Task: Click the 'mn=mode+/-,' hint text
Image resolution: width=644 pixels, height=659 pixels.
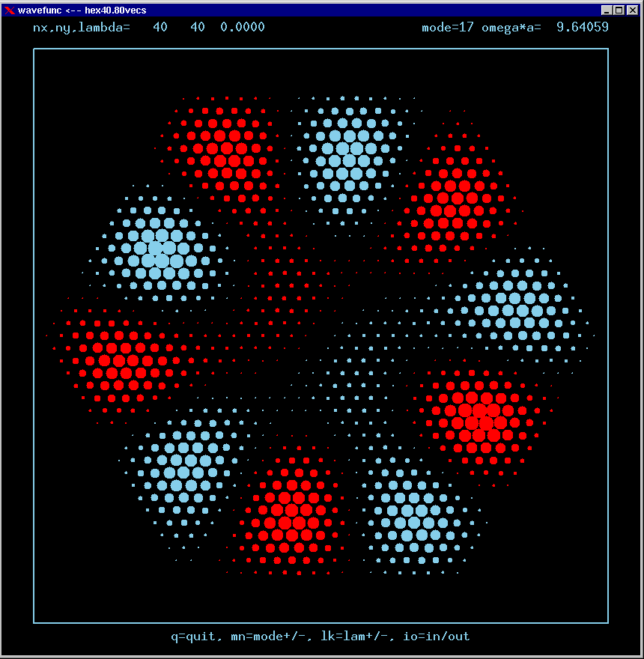Action: [271, 637]
